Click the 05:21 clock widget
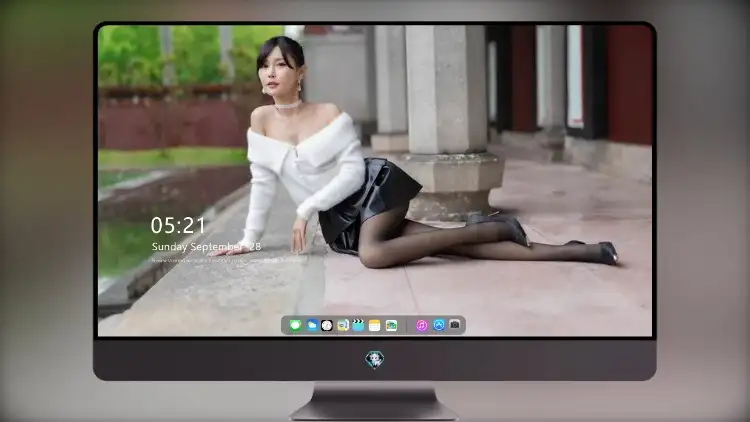The height and width of the screenshot is (422, 750). 178,225
